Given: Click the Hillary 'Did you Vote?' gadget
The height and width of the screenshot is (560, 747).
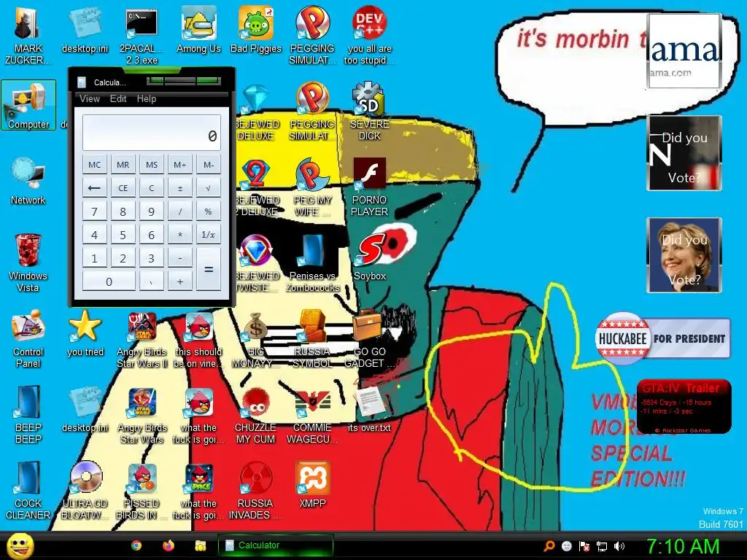Looking at the screenshot, I should point(684,255).
